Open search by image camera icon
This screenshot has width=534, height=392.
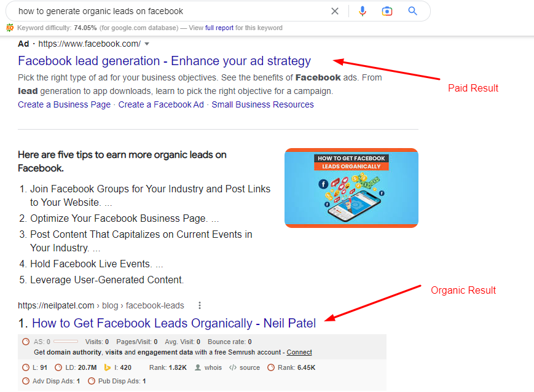click(387, 11)
